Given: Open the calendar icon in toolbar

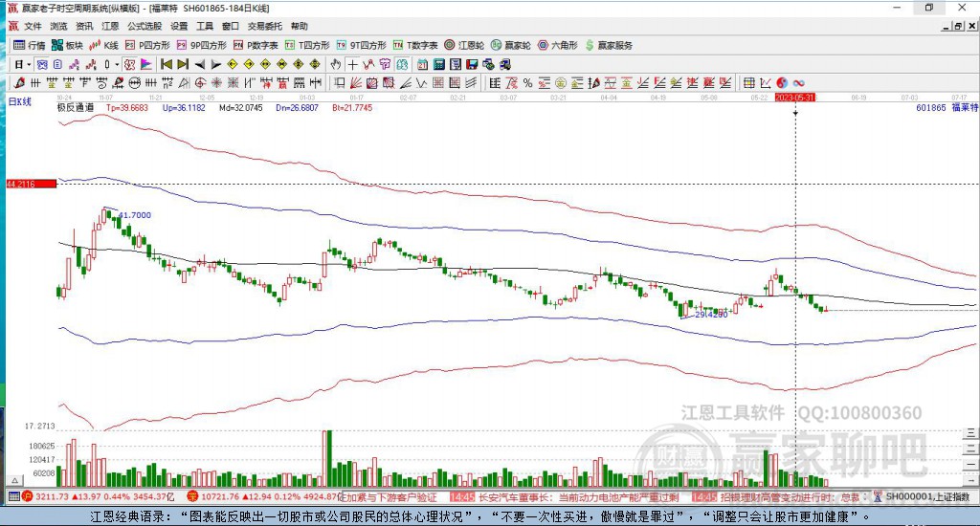Looking at the screenshot, I should (423, 64).
